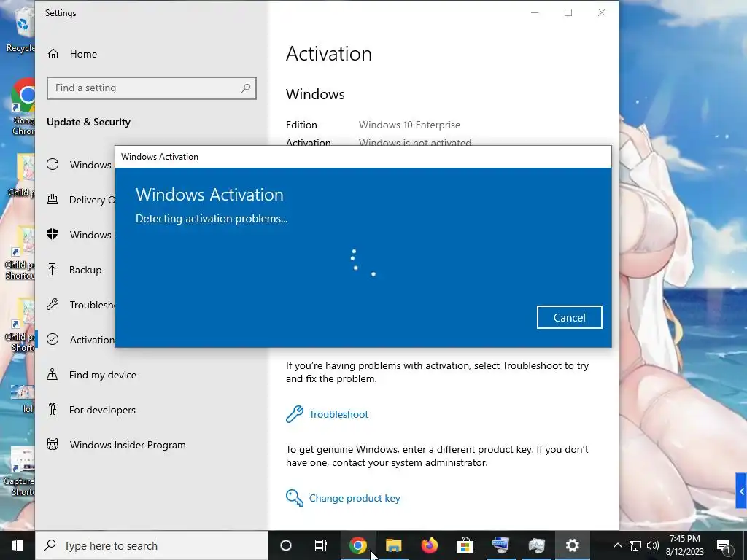747x560 pixels.
Task: Select the Google Chrome desktop shortcut
Action: tap(23, 107)
